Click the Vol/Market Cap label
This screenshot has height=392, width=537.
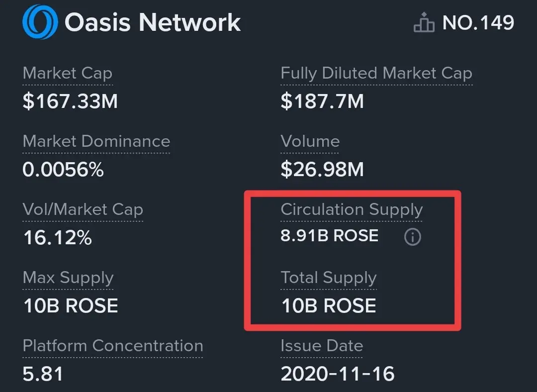(x=83, y=209)
